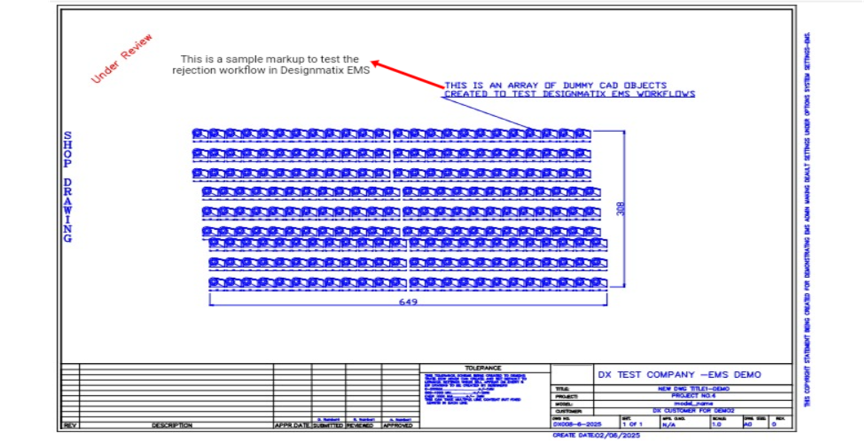Click the DX CUSTOMER FOR DEMO2 field
The height and width of the screenshot is (441, 868).
click(693, 411)
